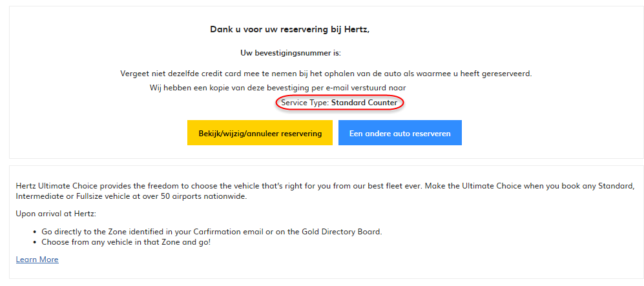
Task: Click the Wij hebben een kopie sentence
Action: (278, 88)
